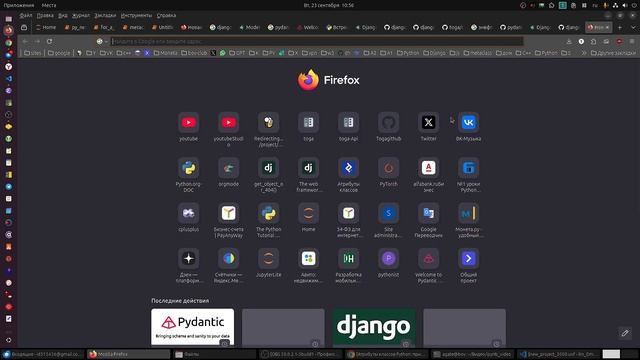The width and height of the screenshot is (640, 360).
Task: Open The Python Tutorial shortcut tile
Action: coord(269,213)
